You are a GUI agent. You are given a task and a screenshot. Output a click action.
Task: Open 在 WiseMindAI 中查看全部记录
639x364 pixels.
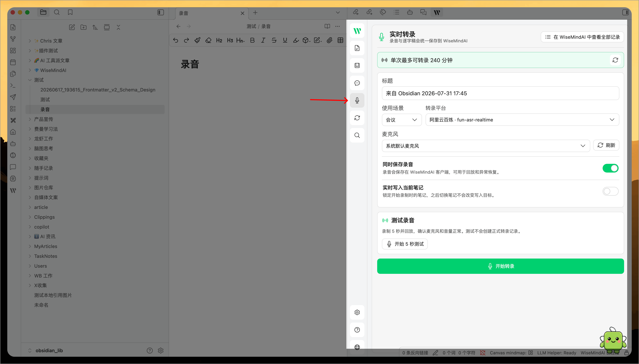point(582,37)
